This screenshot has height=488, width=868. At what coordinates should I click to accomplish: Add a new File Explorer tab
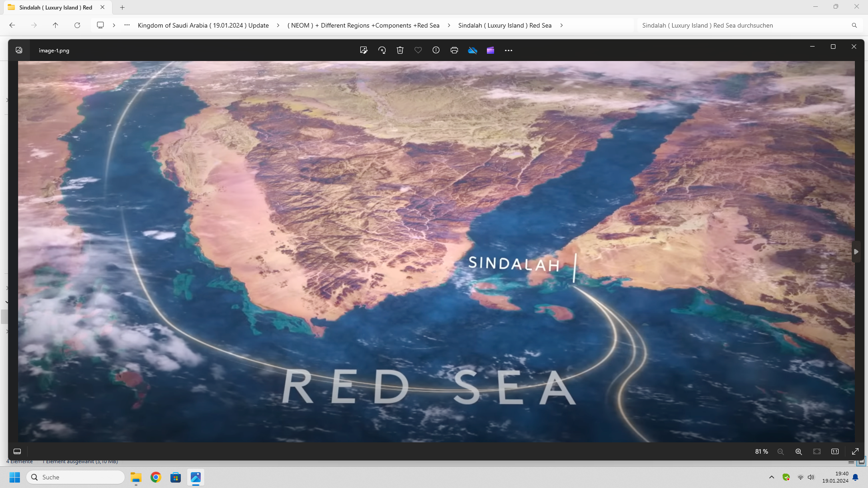(122, 7)
